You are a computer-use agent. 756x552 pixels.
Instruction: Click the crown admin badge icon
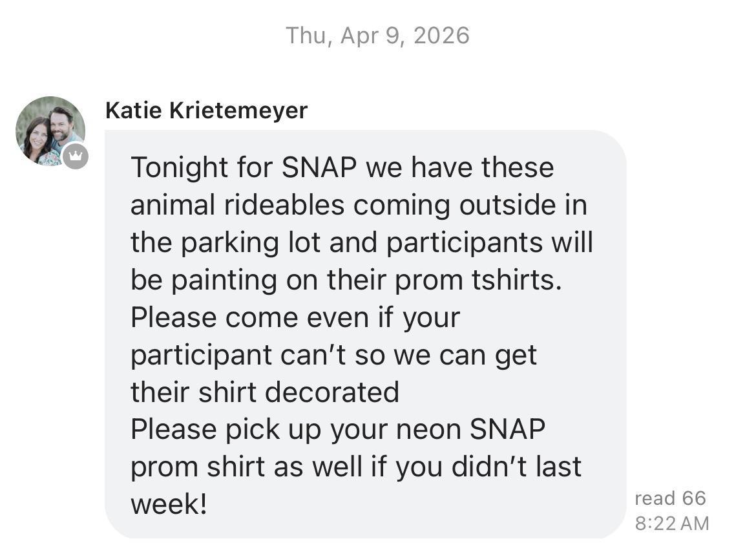76,156
